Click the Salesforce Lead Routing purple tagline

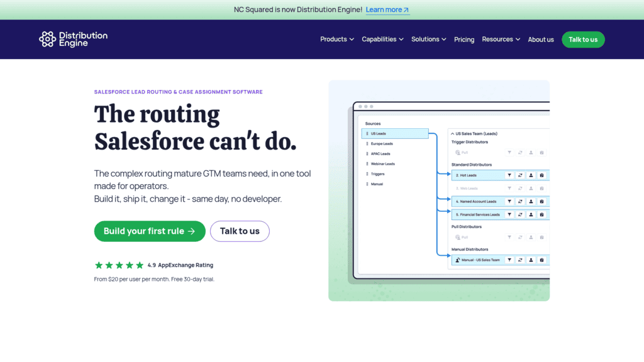coord(178,92)
